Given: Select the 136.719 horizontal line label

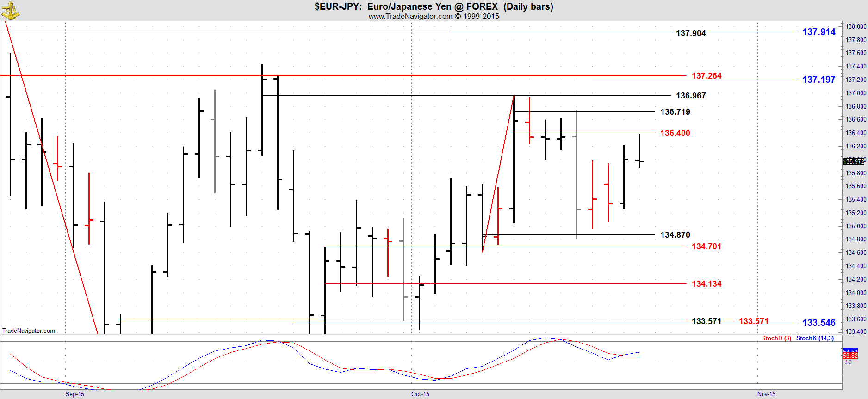Looking at the screenshot, I should (x=675, y=112).
